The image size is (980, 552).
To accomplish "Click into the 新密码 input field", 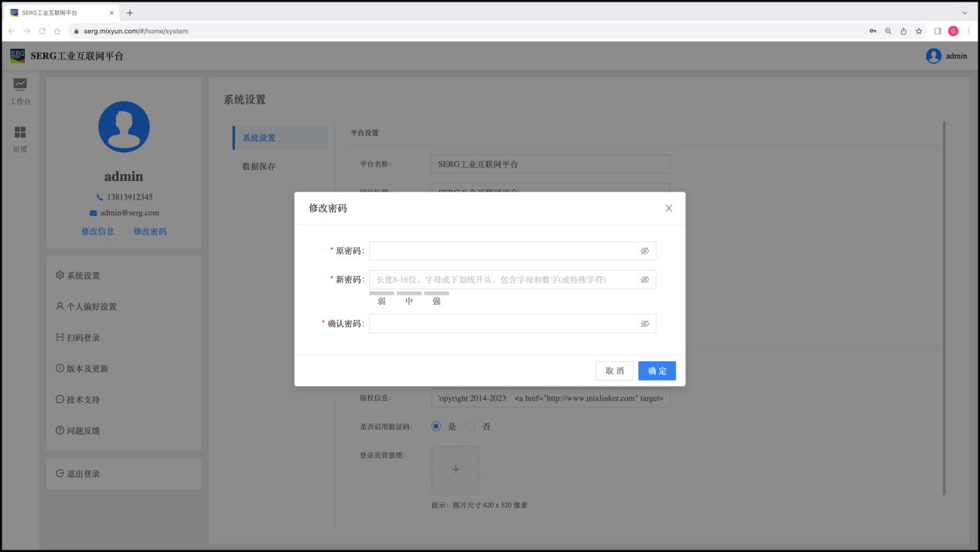I will [x=503, y=280].
